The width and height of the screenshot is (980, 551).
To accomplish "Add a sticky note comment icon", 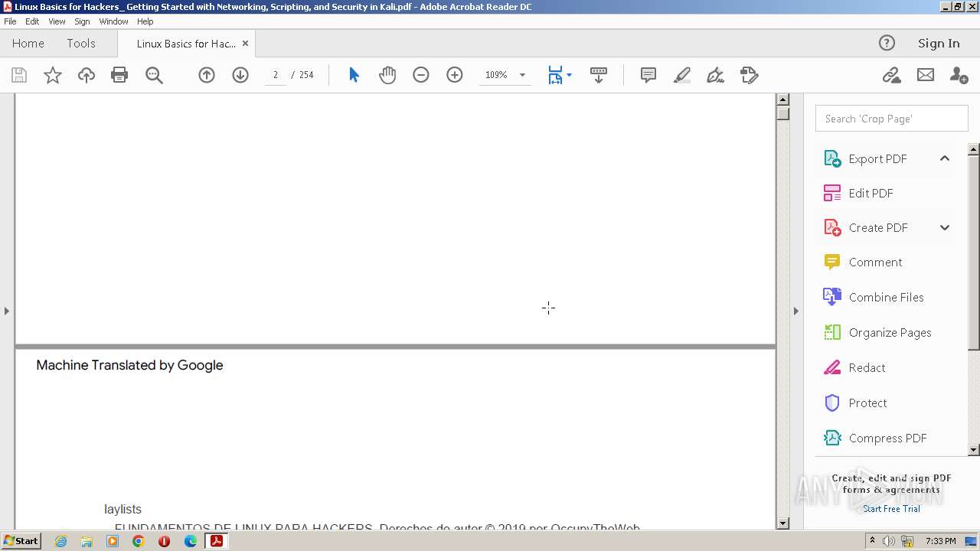I will click(x=648, y=75).
